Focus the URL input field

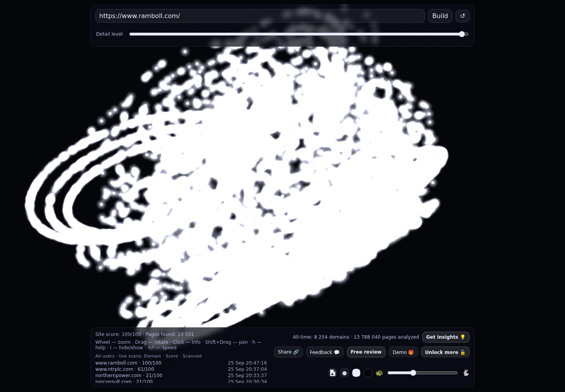(x=260, y=16)
